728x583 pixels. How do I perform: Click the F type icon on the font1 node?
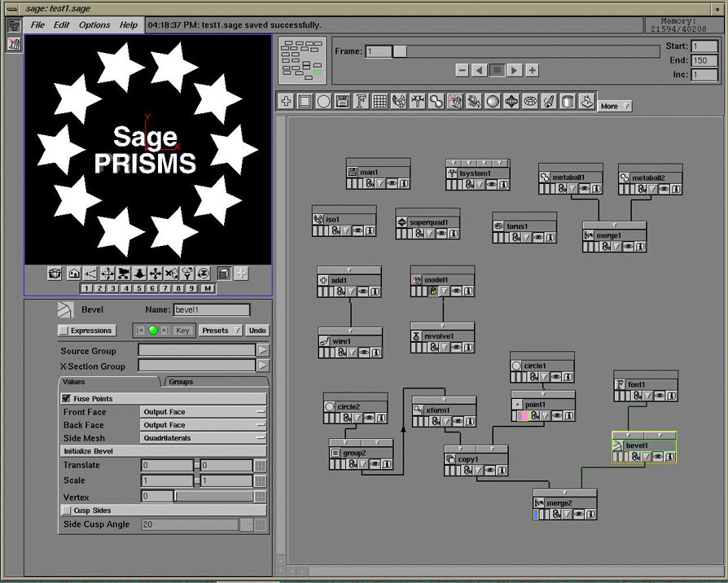(620, 384)
